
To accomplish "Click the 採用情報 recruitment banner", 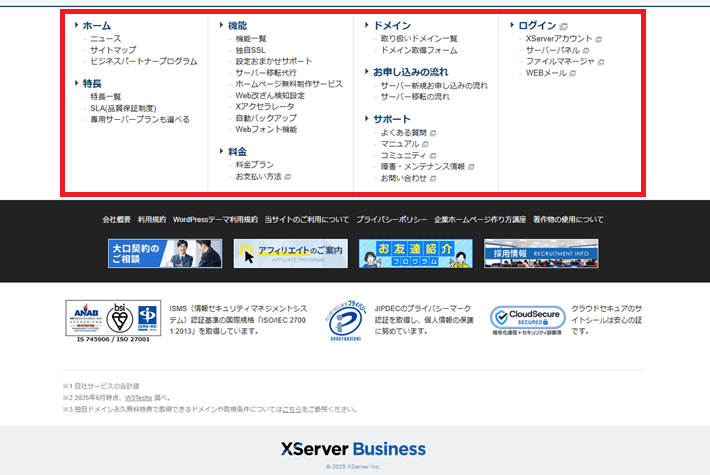I will [x=541, y=254].
